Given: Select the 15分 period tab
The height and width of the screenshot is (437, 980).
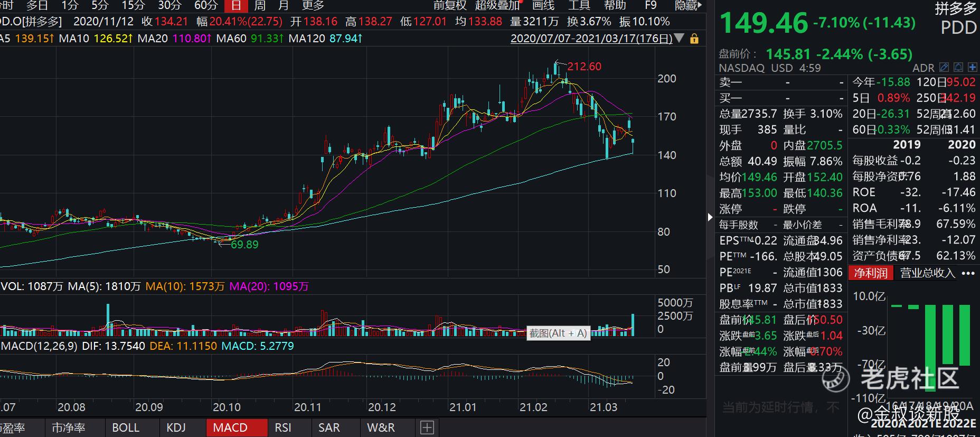Looking at the screenshot, I should [133, 5].
